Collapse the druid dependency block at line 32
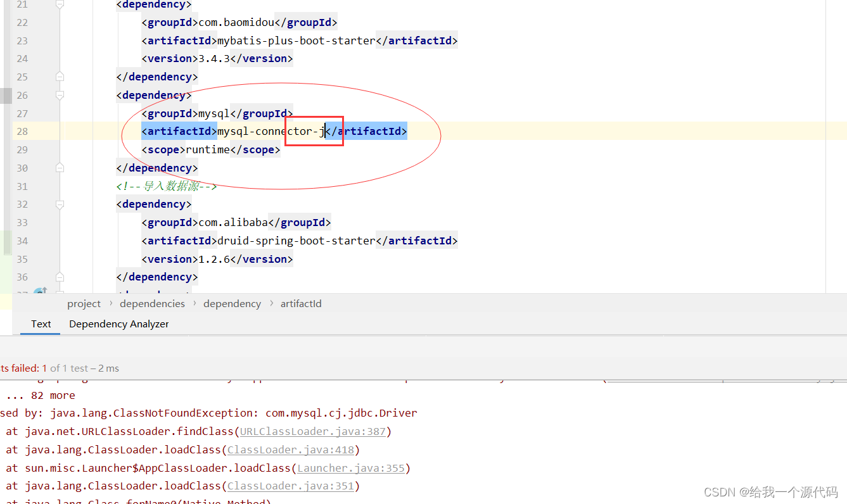The image size is (847, 504). [x=60, y=205]
